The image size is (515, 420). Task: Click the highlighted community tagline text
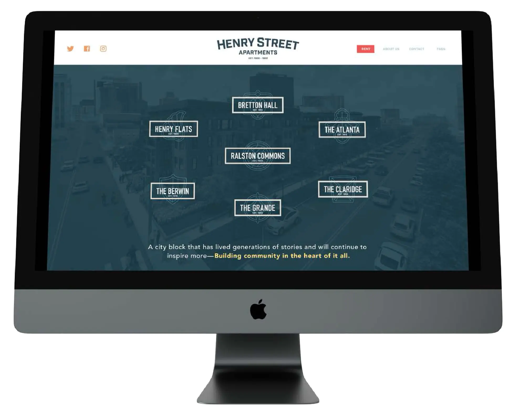(283, 256)
